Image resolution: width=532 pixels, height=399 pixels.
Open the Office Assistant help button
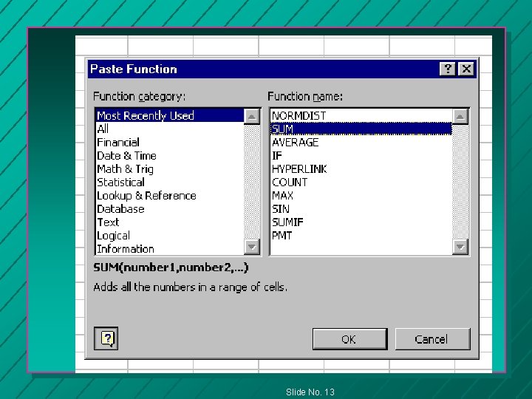point(106,338)
